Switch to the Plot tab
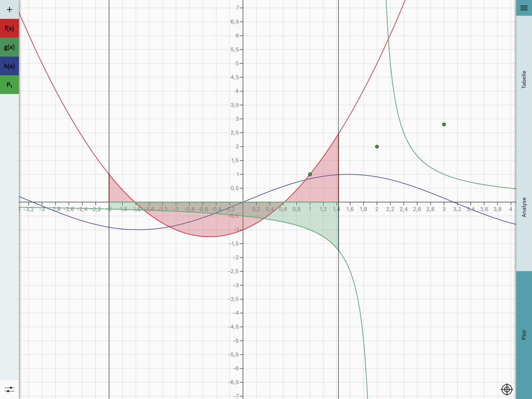 click(524, 335)
